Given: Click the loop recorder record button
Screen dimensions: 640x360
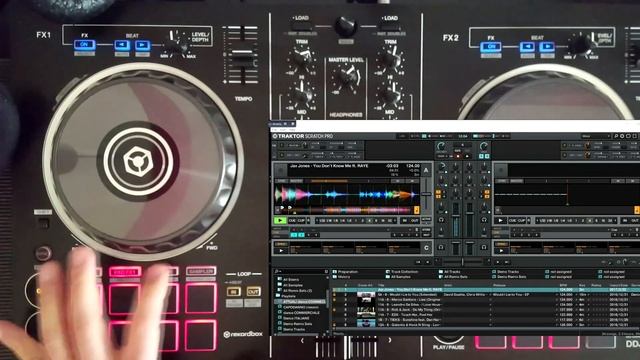Looking at the screenshot, I should tap(458, 156).
